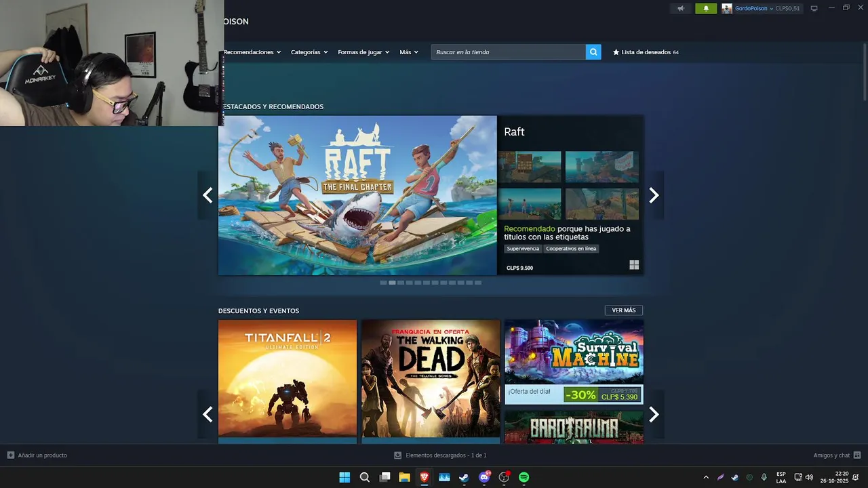
Task: Open Discord from the taskbar
Action: point(484,477)
